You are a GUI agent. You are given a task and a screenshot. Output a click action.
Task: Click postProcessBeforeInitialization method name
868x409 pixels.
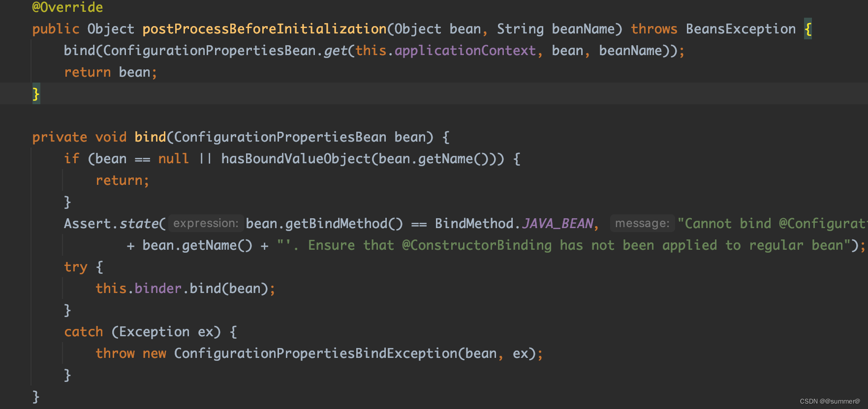pos(264,29)
